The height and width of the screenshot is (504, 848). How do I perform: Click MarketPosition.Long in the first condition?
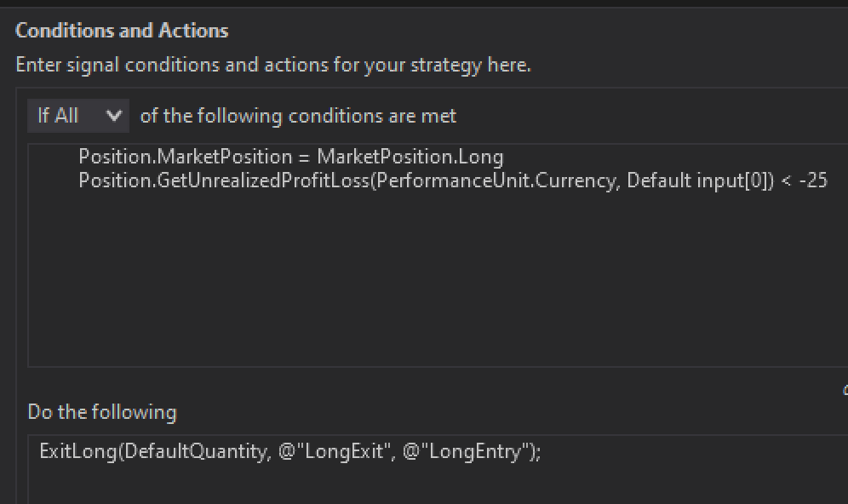click(410, 157)
